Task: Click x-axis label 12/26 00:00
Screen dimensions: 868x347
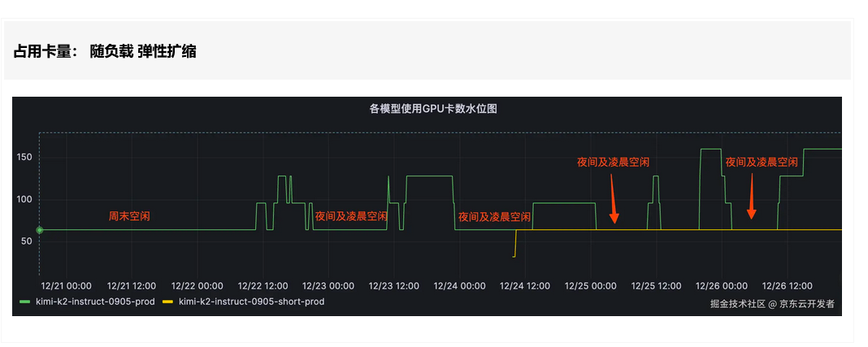Action: pyautogui.click(x=722, y=286)
